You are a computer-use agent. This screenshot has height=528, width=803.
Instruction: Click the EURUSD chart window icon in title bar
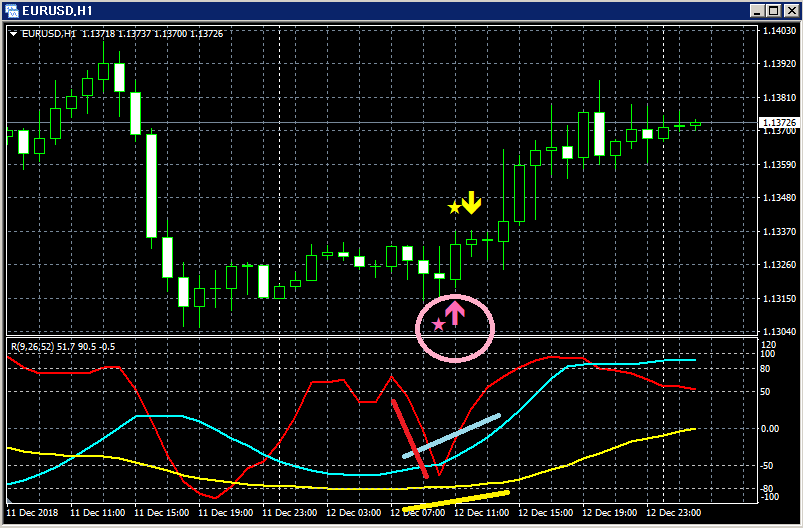pos(11,10)
